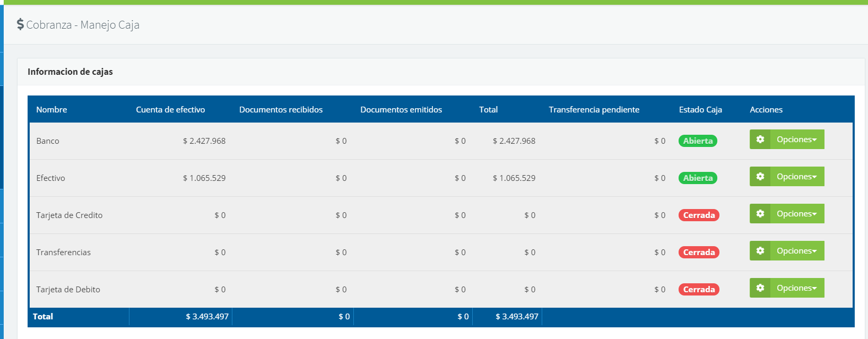Click the Abierta status badge for Banco

(698, 141)
